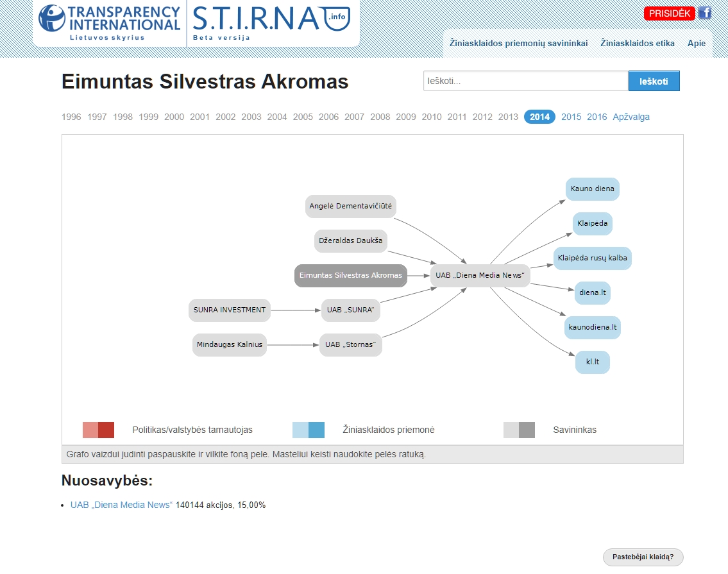Click the Savininkas legend label
728x574 pixels.
click(575, 430)
